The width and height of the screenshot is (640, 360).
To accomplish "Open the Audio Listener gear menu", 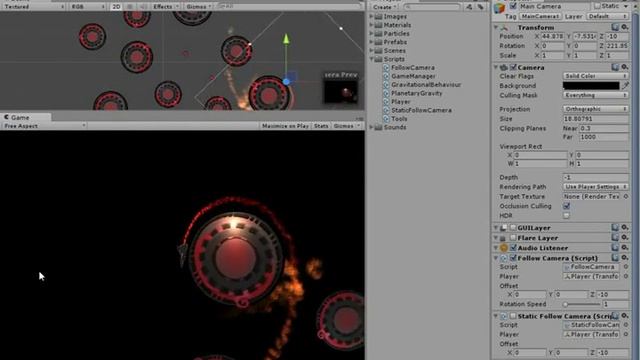I will (x=624, y=248).
